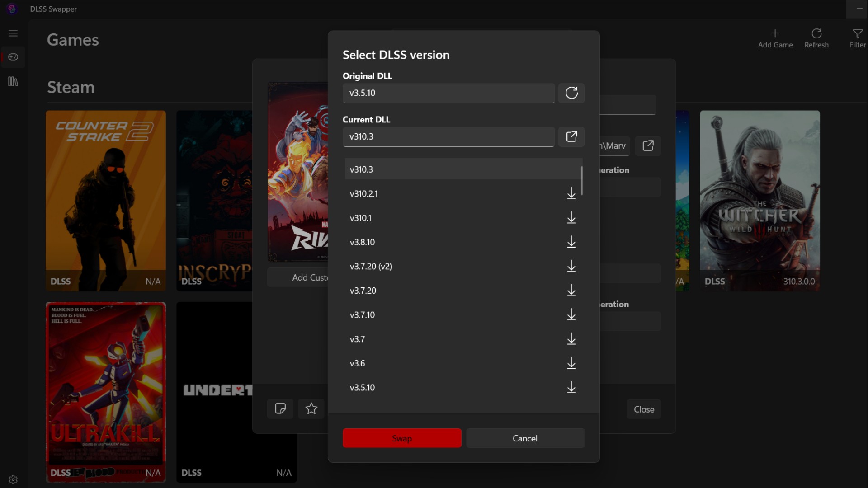This screenshot has height=488, width=868.
Task: Reset to the original DLL v3.5.10
Action: point(571,93)
